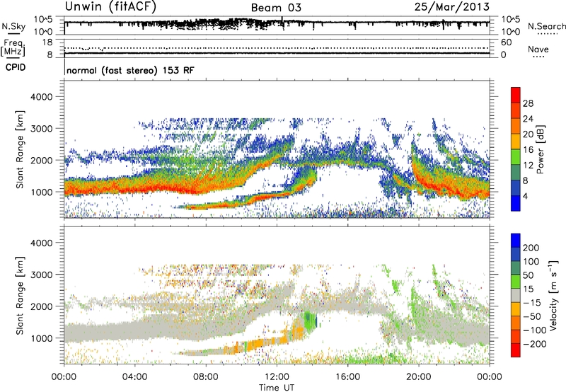Click the "20:00" time tick label
566x392 pixels.
point(418,377)
